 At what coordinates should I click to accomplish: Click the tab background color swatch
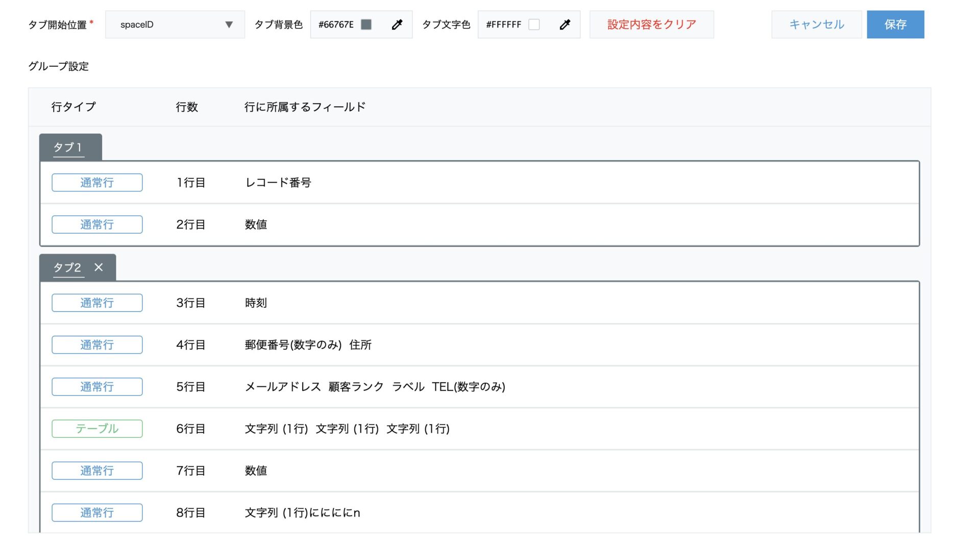click(x=365, y=24)
